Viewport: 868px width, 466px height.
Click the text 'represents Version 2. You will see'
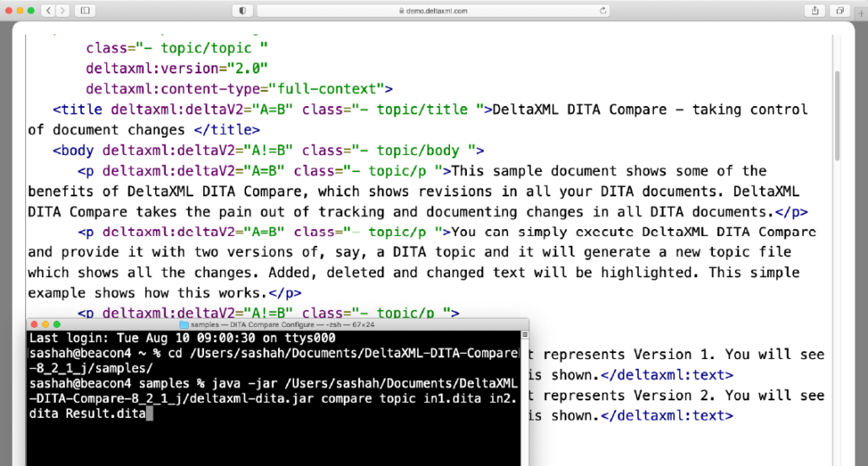[683, 395]
